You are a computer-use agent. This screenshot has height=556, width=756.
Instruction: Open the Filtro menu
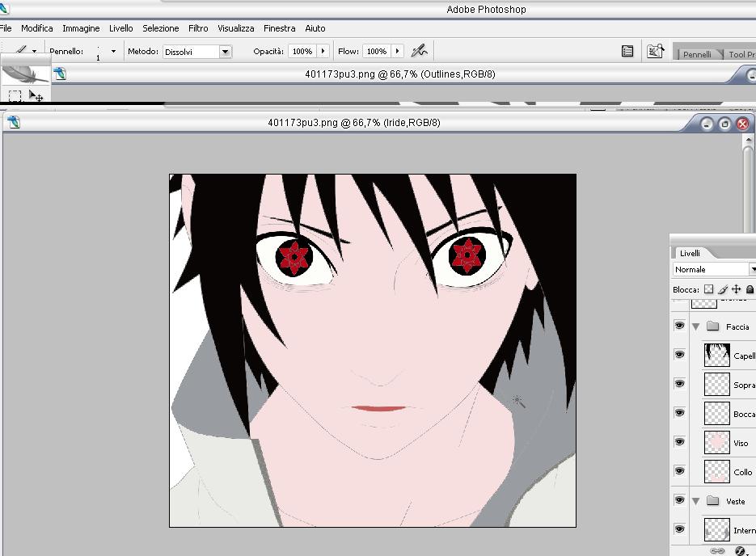[x=198, y=28]
